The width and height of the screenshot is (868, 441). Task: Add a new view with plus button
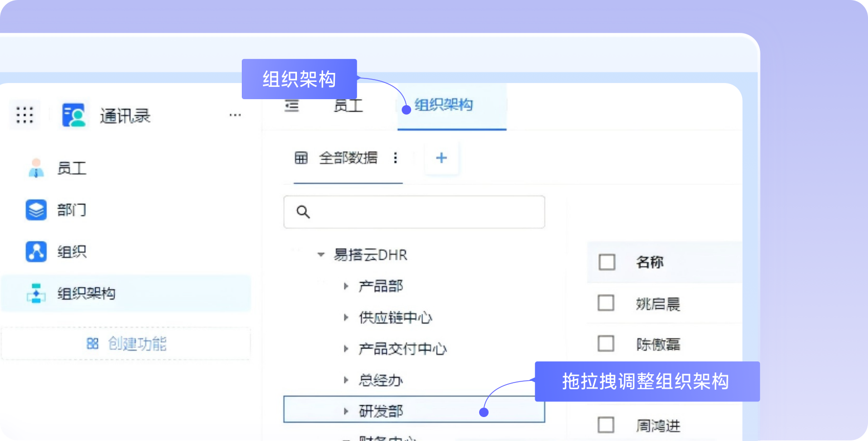(441, 158)
